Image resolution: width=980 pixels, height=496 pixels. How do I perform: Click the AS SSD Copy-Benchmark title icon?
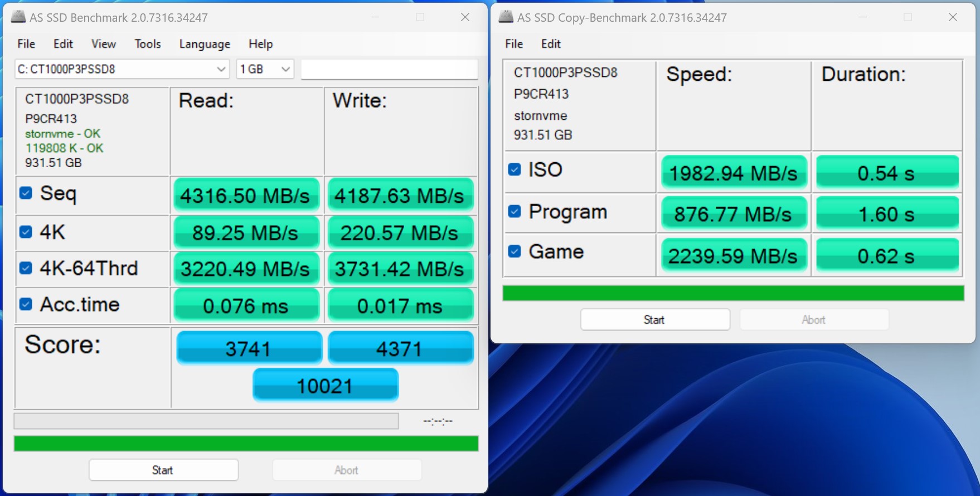[506, 17]
